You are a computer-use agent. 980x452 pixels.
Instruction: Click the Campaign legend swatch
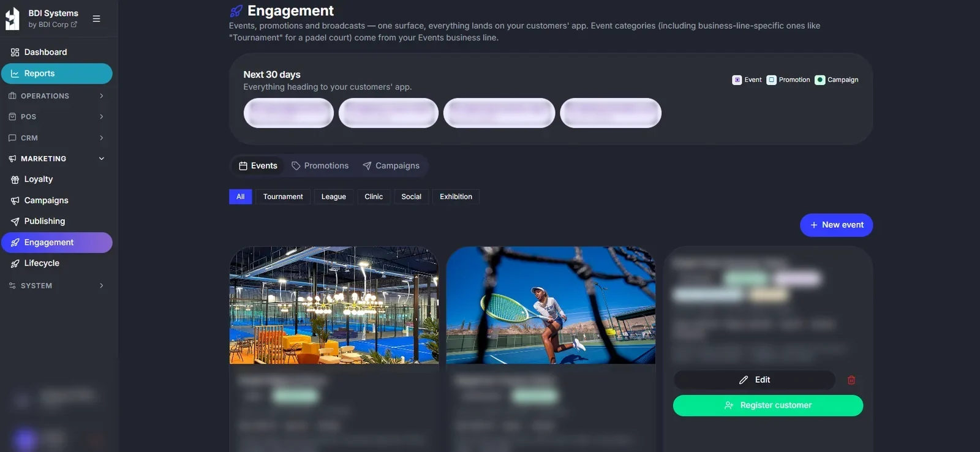(x=820, y=80)
